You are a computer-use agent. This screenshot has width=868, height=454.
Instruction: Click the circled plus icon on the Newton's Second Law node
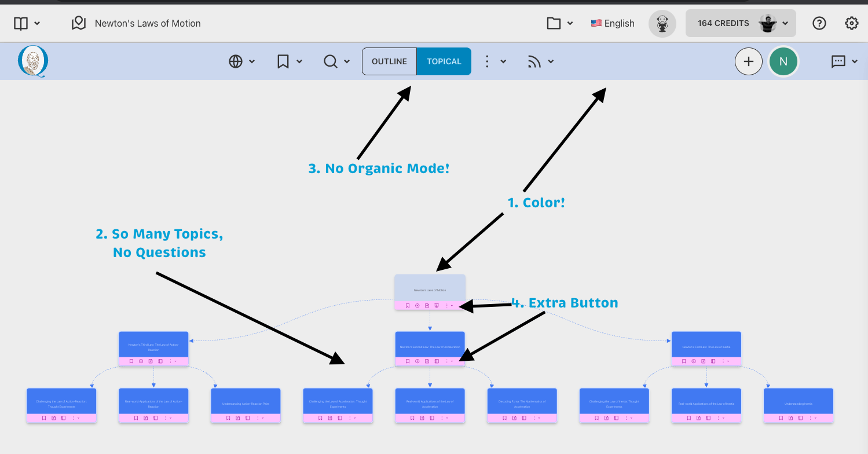tap(417, 361)
